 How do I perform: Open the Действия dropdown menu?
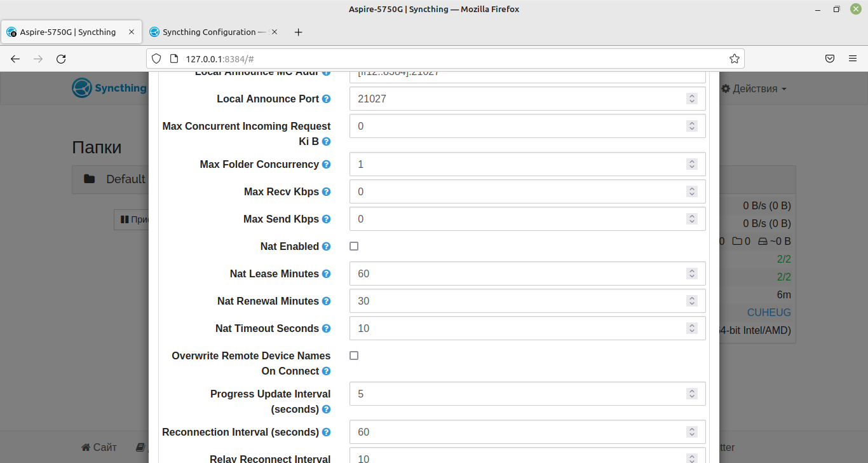coord(754,89)
